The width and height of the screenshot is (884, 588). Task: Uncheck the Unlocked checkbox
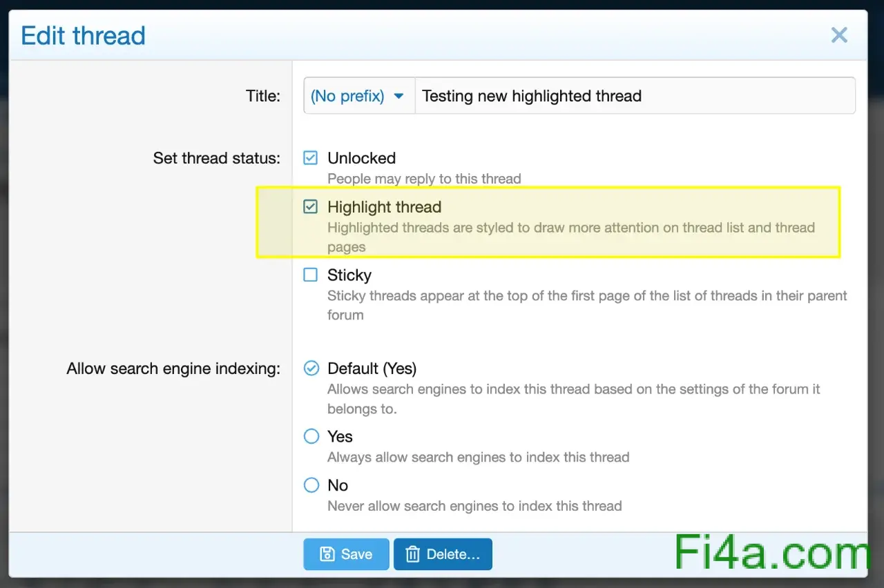pos(311,158)
